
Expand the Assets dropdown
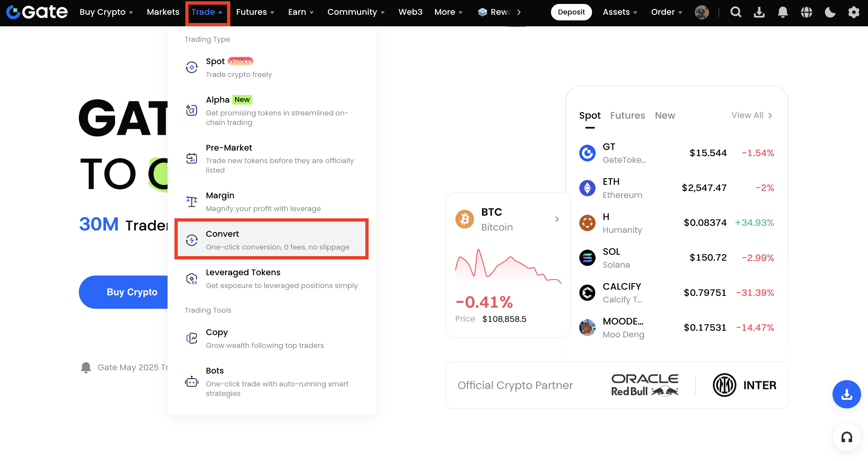click(620, 12)
